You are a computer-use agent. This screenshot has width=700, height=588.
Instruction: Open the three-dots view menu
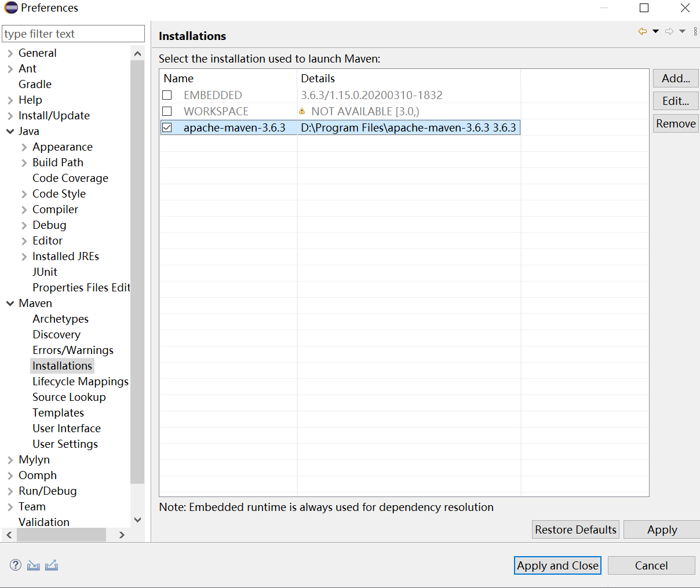click(694, 32)
